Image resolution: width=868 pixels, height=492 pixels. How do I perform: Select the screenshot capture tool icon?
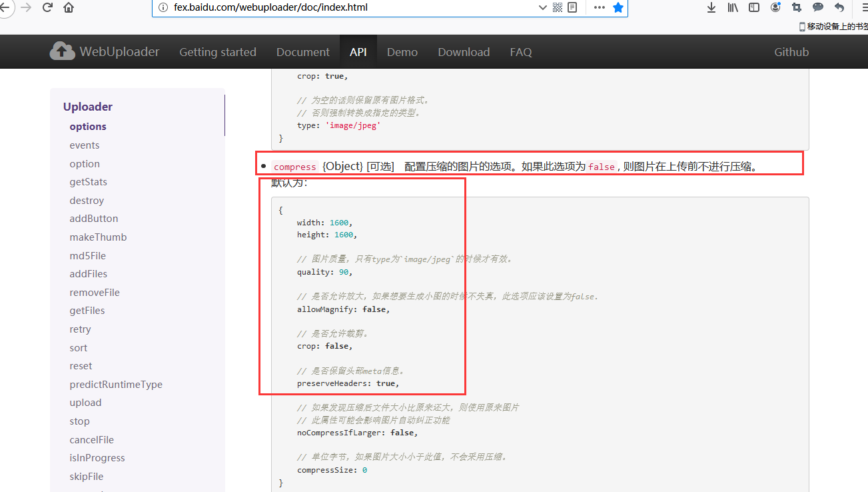click(796, 9)
